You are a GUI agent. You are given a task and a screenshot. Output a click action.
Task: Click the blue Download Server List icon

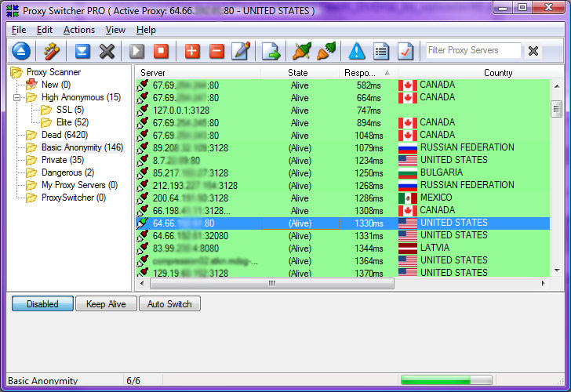pos(82,51)
